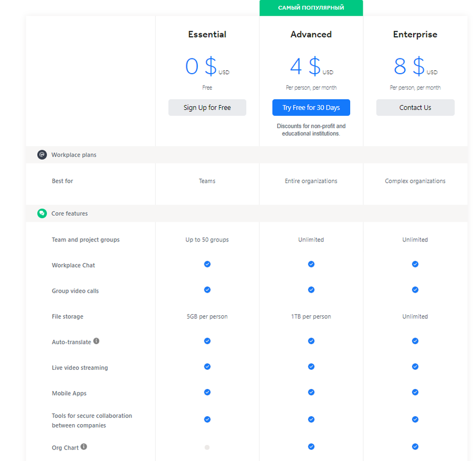Select the Enterprise plan heading
The width and height of the screenshot is (476, 461).
coord(415,35)
